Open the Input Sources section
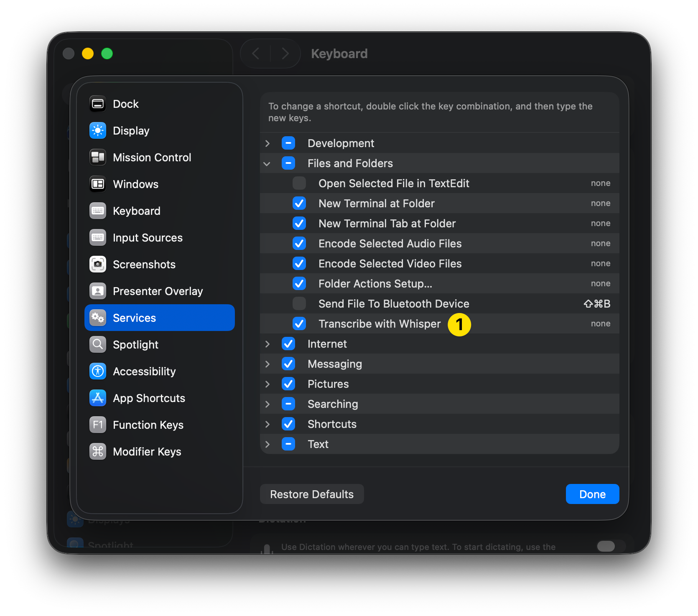This screenshot has height=616, width=698. point(148,238)
